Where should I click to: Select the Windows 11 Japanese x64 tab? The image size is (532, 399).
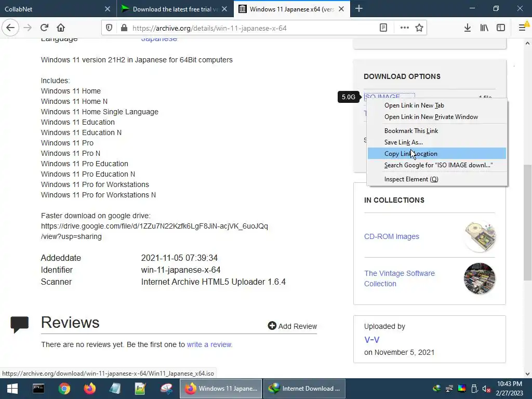tap(292, 9)
